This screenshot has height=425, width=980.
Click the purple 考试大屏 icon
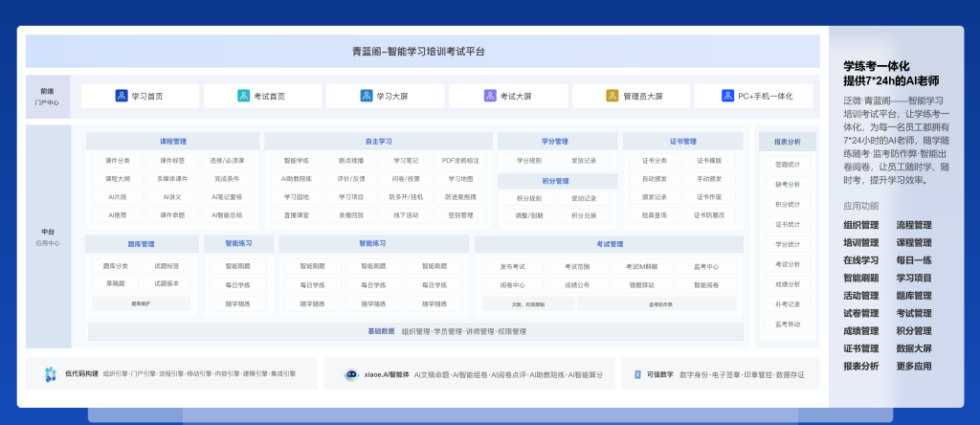click(490, 96)
